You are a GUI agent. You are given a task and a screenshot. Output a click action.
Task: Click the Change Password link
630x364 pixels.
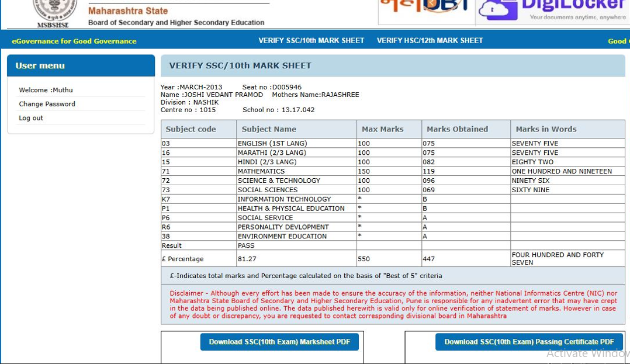tap(47, 104)
